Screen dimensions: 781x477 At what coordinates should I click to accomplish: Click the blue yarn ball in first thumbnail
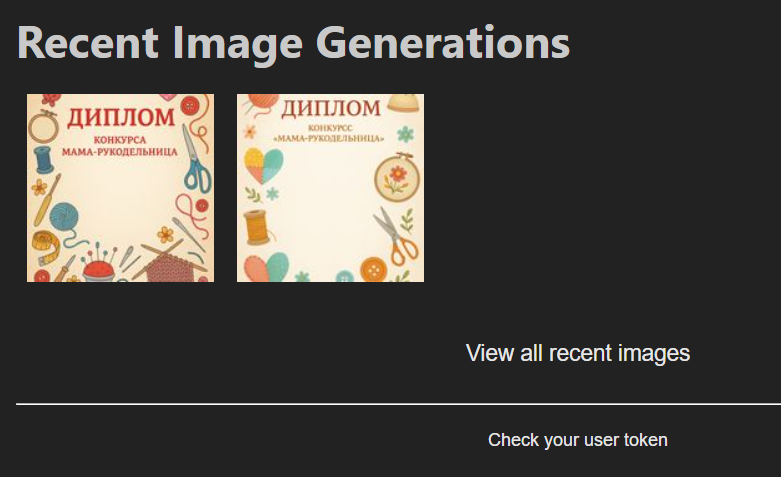click(x=65, y=217)
